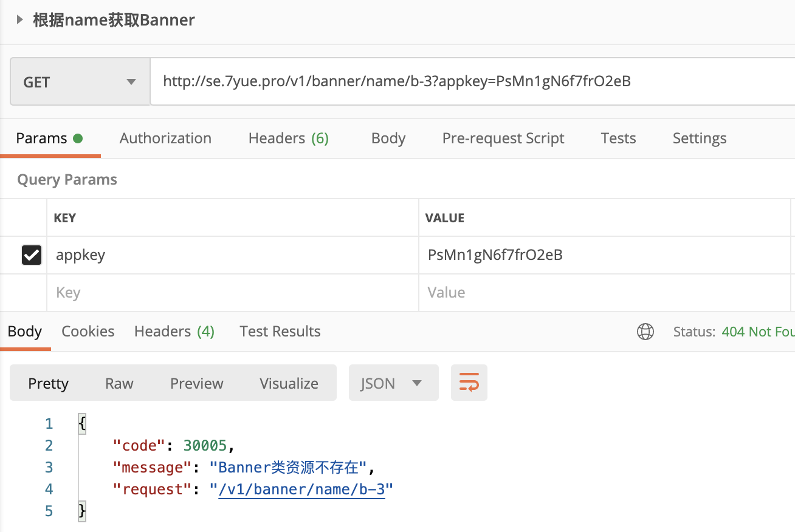Open the Pre-request Script tab
Viewport: 795px width, 532px height.
(503, 138)
